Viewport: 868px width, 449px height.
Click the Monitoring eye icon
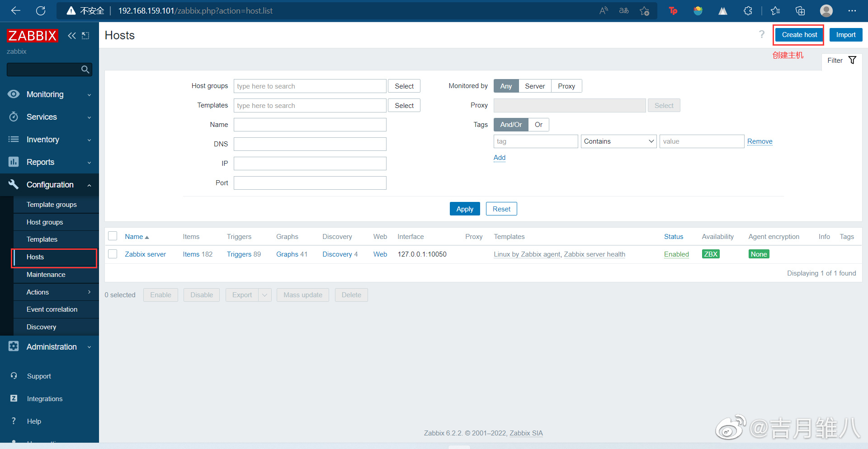[14, 94]
